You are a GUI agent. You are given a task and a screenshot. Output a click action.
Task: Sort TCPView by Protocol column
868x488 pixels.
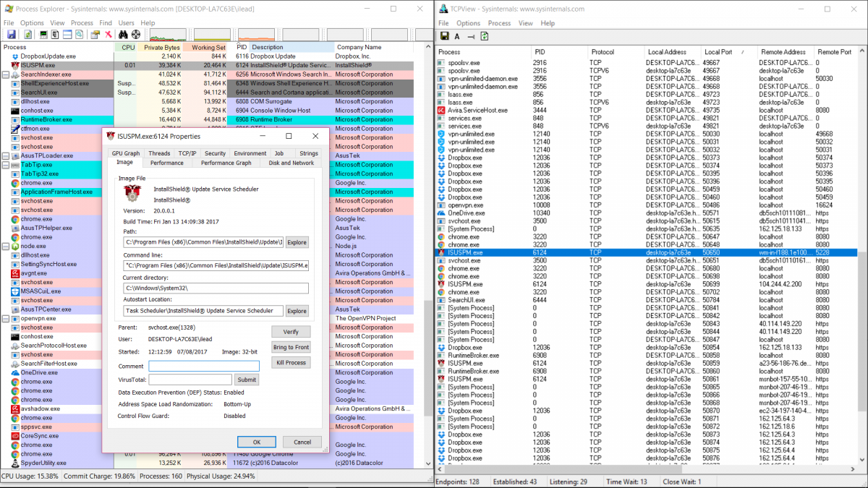pyautogui.click(x=615, y=52)
